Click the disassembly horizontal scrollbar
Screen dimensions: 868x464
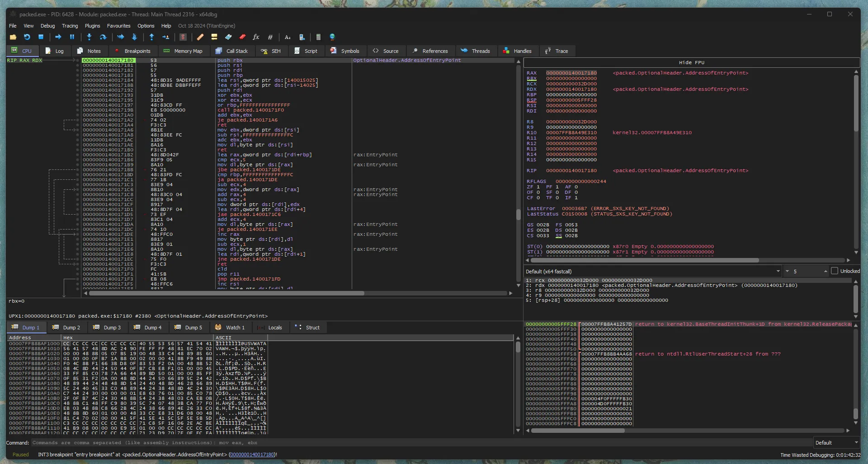click(x=226, y=294)
